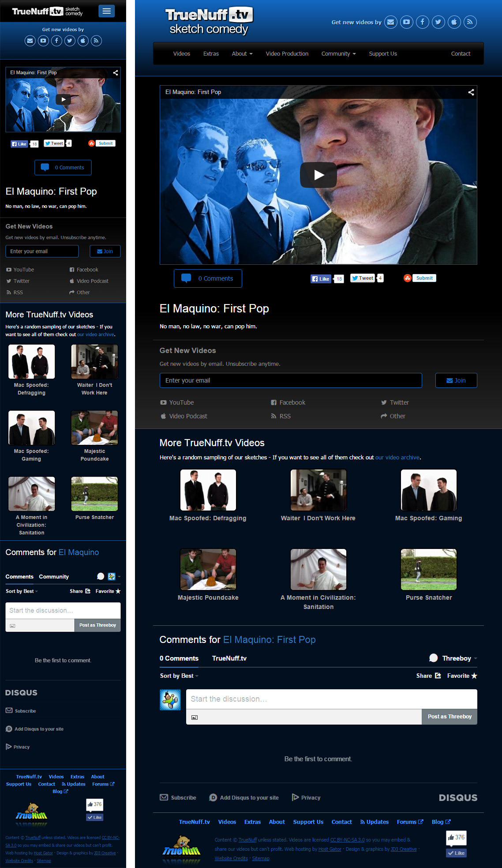The width and height of the screenshot is (502, 868).
Task: Click the image upload icon in mobile comment box
Action: point(12,626)
